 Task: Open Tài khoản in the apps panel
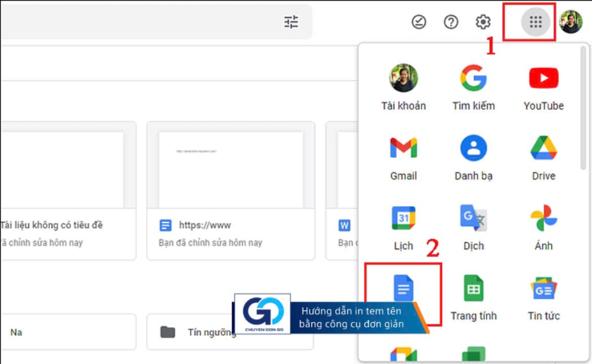pos(403,87)
